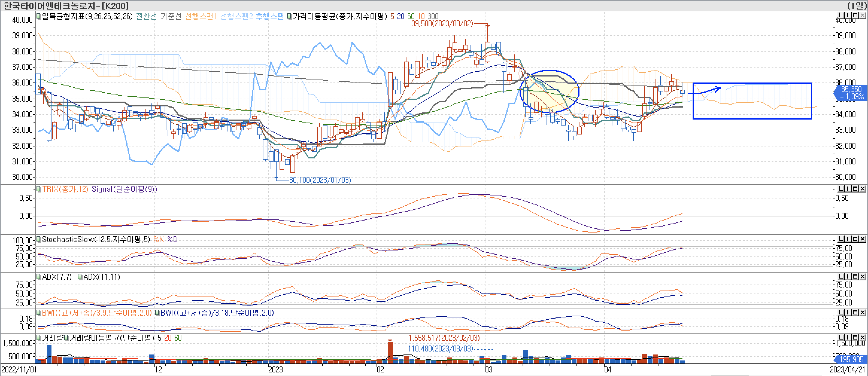Screen dimensions: 868x376
Task: Maximize the BWI panel with the square icon
Action: click(x=855, y=313)
